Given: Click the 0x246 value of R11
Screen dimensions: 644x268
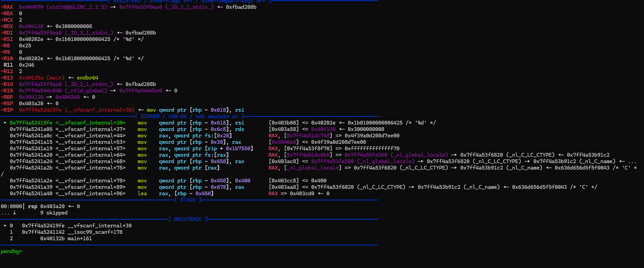Looking at the screenshot, I should [x=26, y=65].
